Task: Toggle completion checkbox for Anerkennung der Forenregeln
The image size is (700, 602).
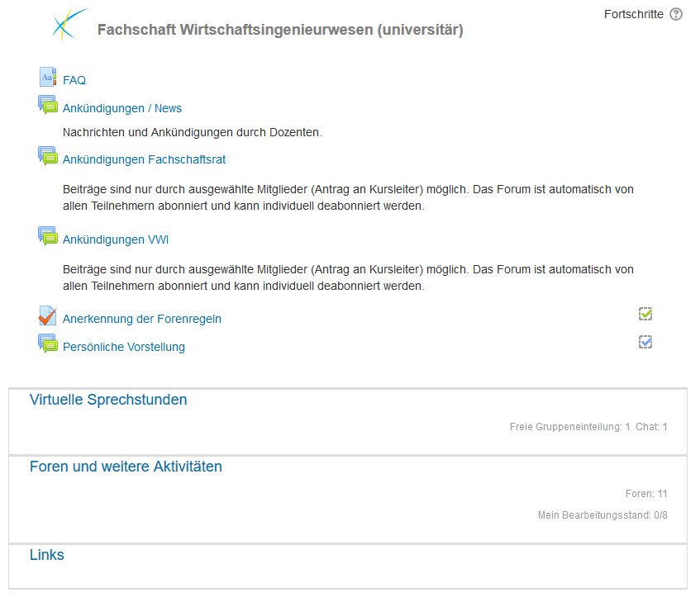Action: (x=645, y=314)
